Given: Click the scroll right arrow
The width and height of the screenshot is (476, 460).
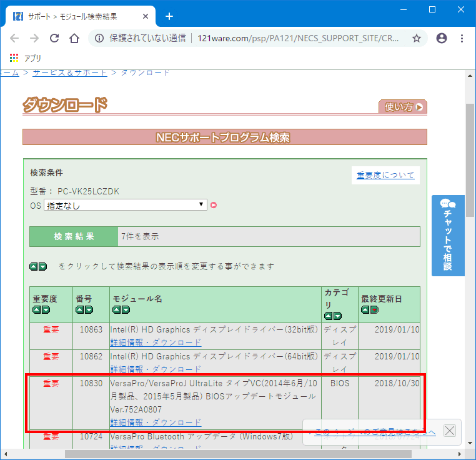Looking at the screenshot, I should pos(460,454).
